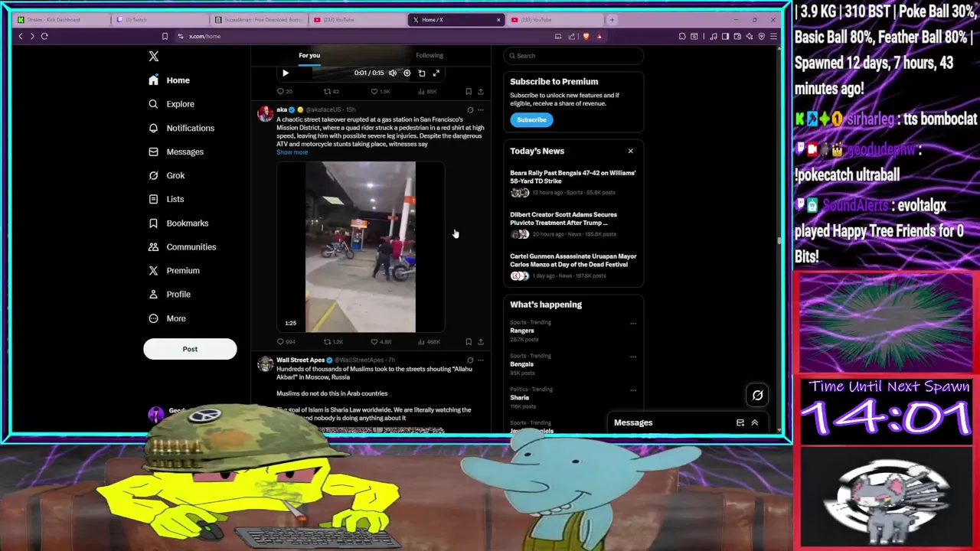Switch to the For you tab
980x551 pixels.
coord(309,55)
